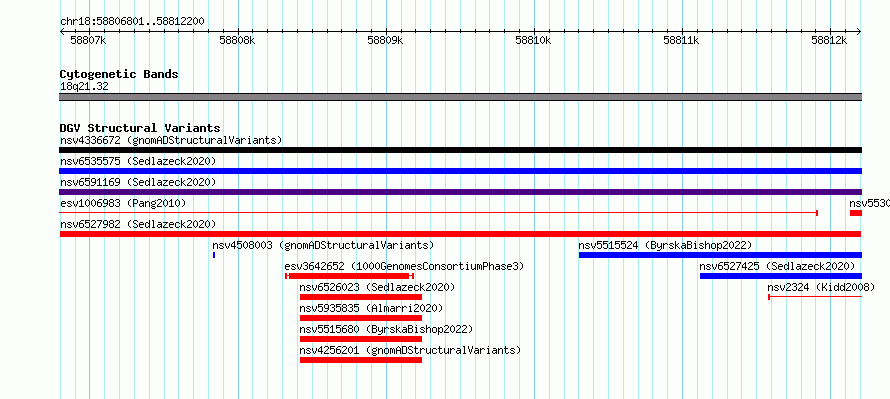Open the nsv6591169 (Sedlazeck2020) label
The width and height of the screenshot is (890, 399).
coord(138,182)
